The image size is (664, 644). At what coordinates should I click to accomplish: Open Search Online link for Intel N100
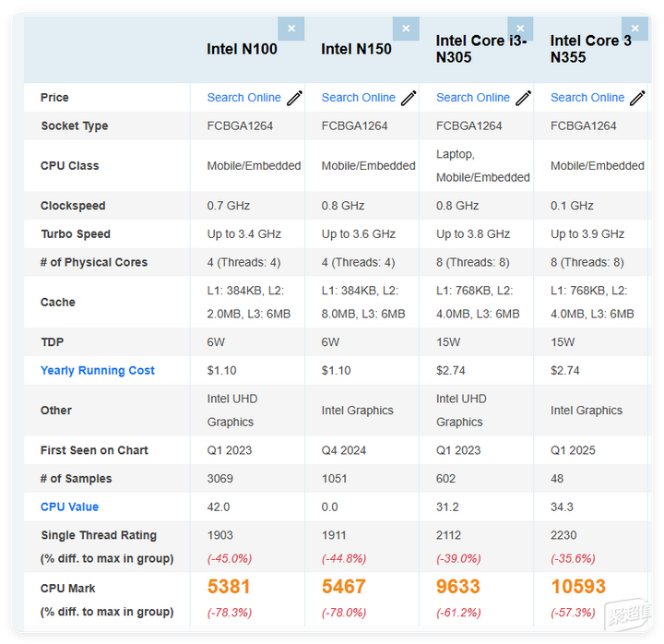[243, 98]
